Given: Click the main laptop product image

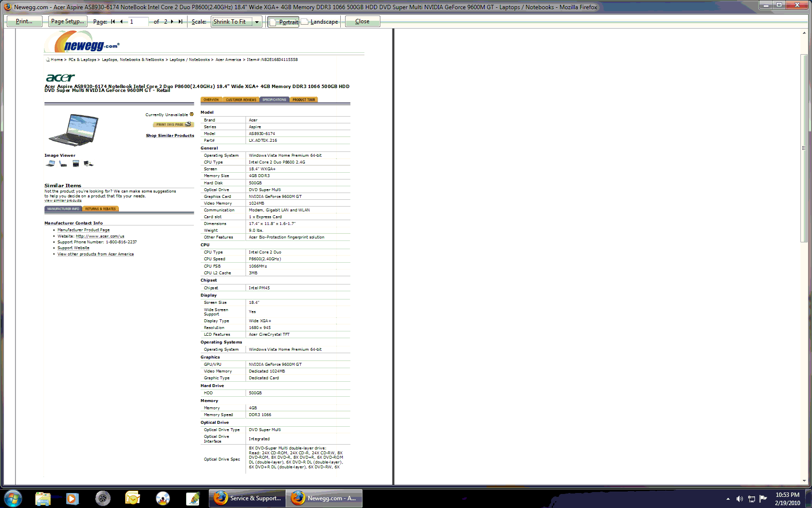Looking at the screenshot, I should [x=74, y=129].
